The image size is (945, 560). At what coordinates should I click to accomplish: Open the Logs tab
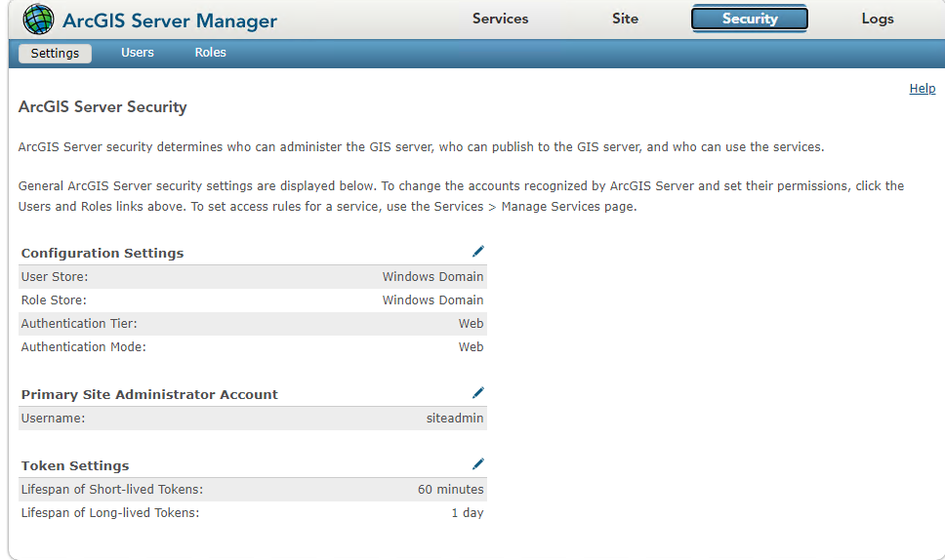point(878,19)
